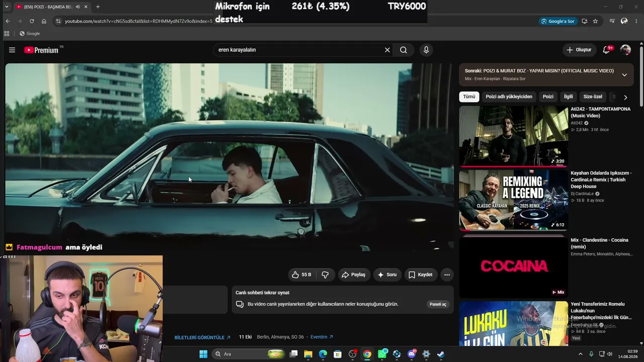
Task: Run search with the magnifier button
Action: click(x=404, y=50)
